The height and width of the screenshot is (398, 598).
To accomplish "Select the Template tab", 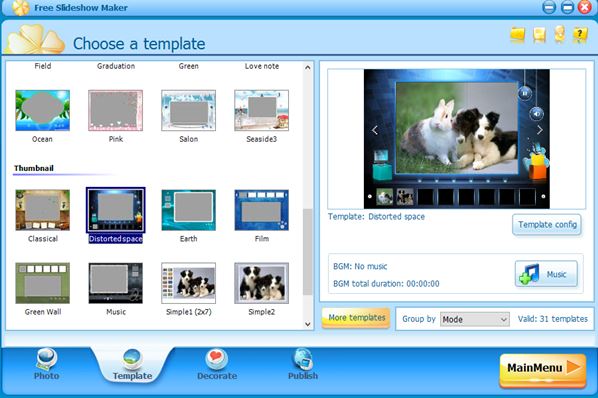I will coord(132,365).
